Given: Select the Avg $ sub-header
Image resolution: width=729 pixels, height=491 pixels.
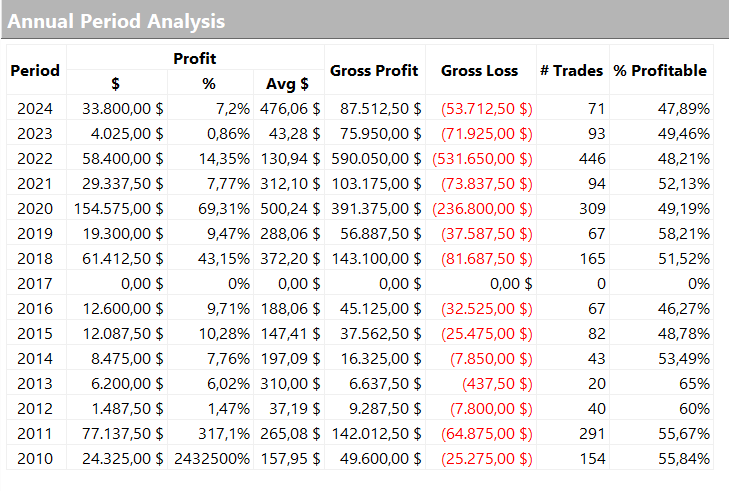Looking at the screenshot, I should point(288,83).
